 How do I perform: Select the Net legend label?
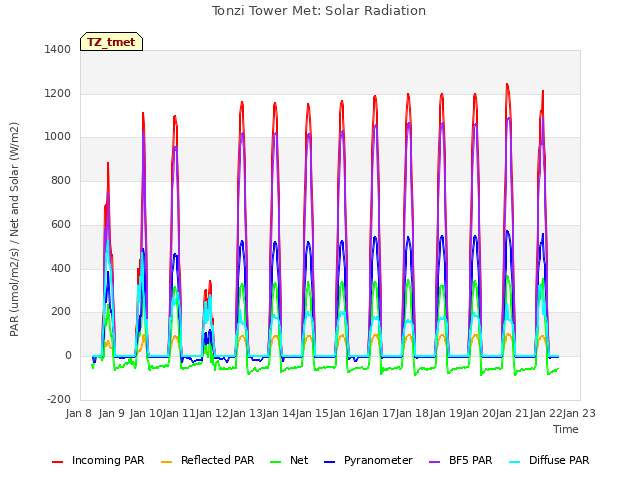coord(299,460)
